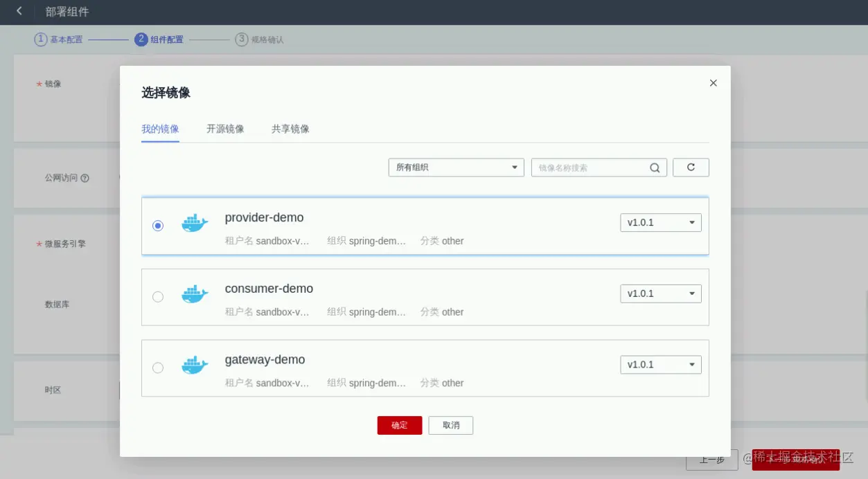Switch to the 开源镜像 tab
Image resolution: width=868 pixels, height=479 pixels.
[x=225, y=129]
